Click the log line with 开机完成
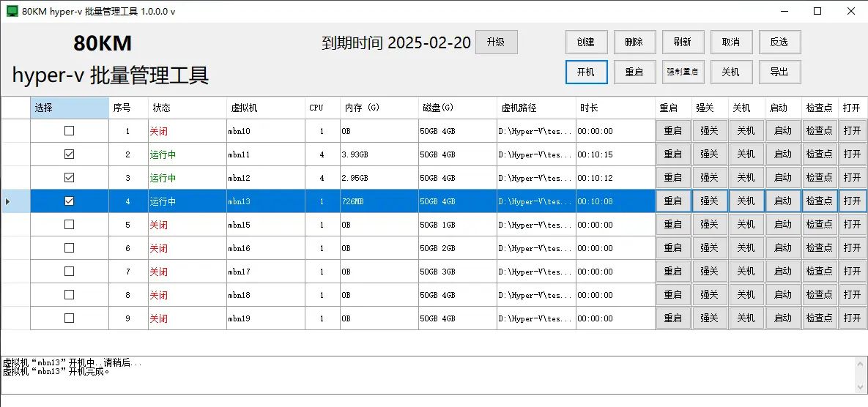The width and height of the screenshot is (868, 407). coord(56,372)
